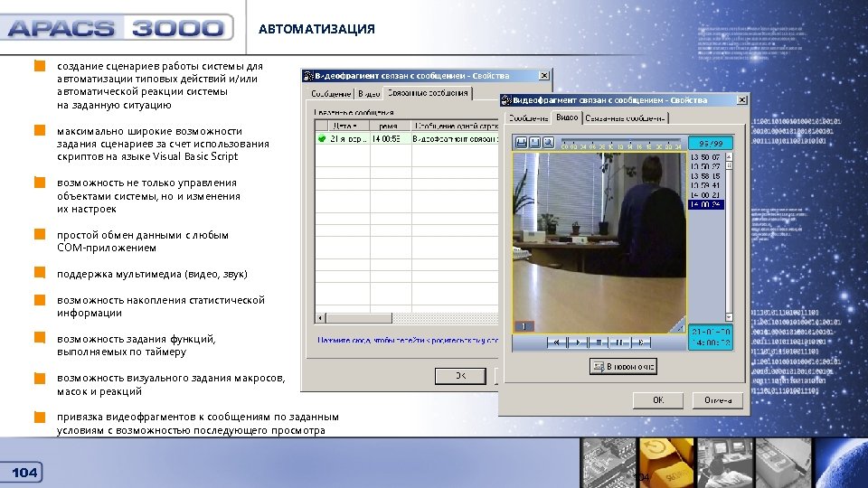868x488 pixels.
Task: Click the Сообщение одной строкой column header
Action: (x=455, y=126)
